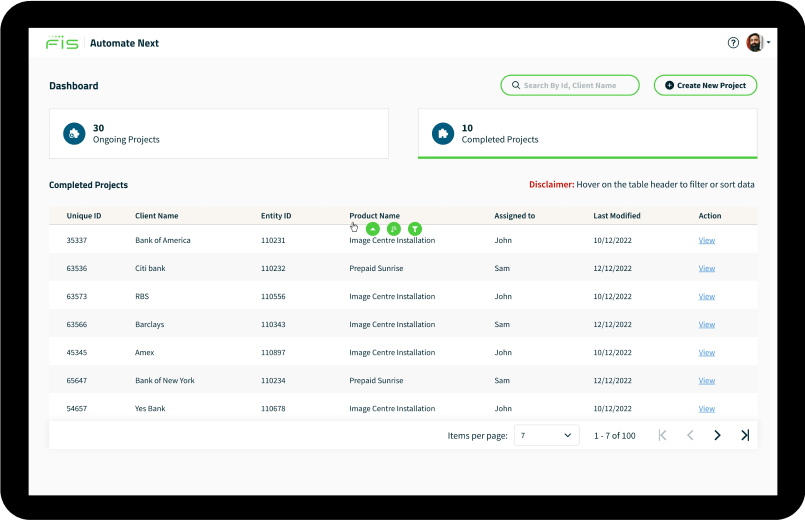Viewport: 805px width, 520px height.
Task: Jump to the first page of results
Action: [662, 435]
